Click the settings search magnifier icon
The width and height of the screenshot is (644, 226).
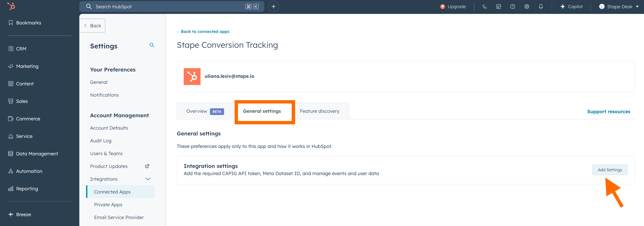point(152,45)
